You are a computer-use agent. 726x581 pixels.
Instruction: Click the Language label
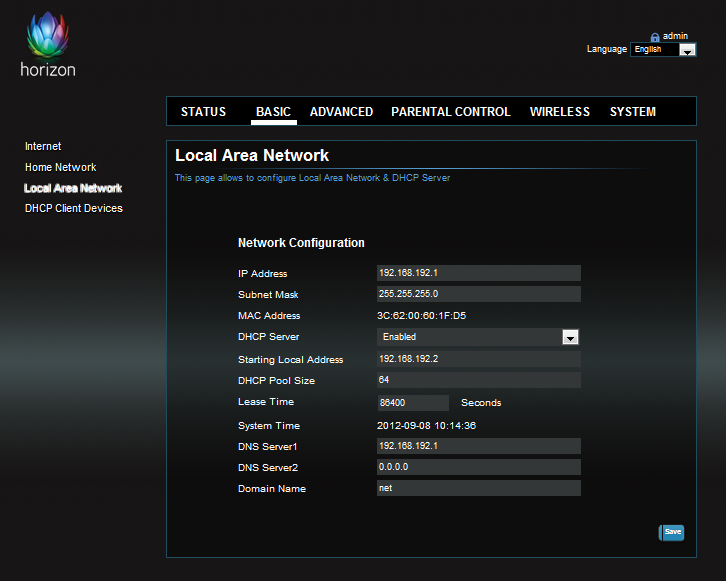(607, 49)
